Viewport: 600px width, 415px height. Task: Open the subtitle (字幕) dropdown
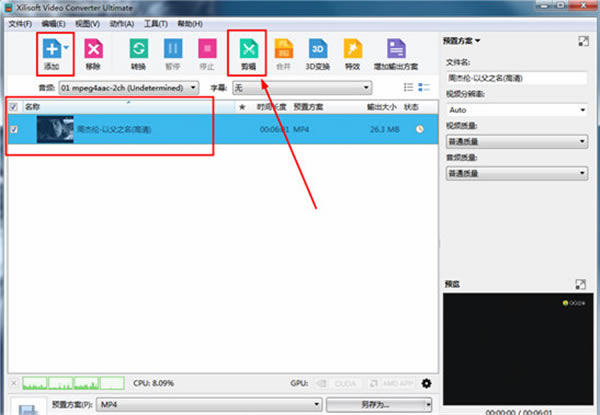coord(302,88)
